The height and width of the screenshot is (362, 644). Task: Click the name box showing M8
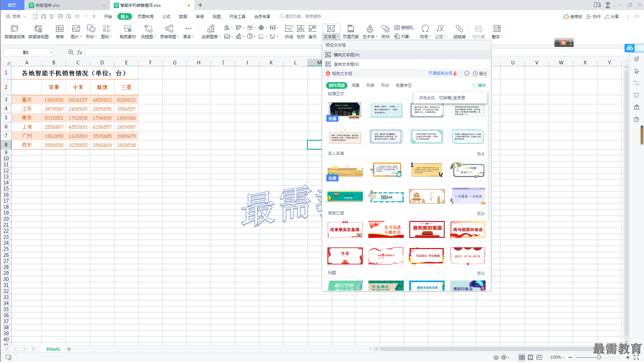point(28,52)
